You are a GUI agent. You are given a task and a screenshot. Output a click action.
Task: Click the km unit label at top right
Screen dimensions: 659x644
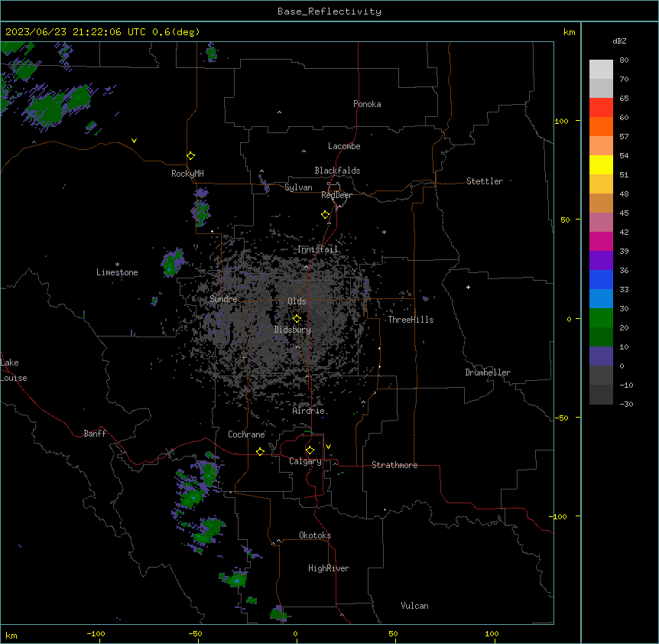point(569,32)
